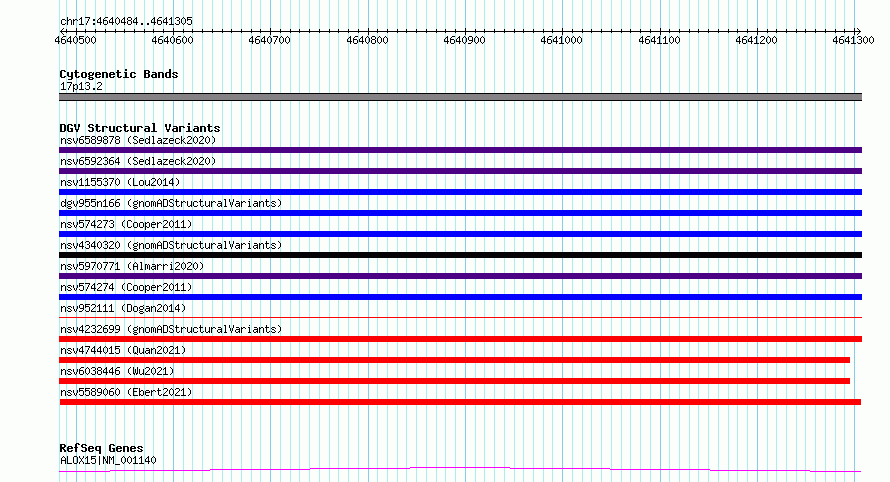
Task: Click the nsv4340320 (gnomADStructuralVariants) label
Action: tap(171, 245)
